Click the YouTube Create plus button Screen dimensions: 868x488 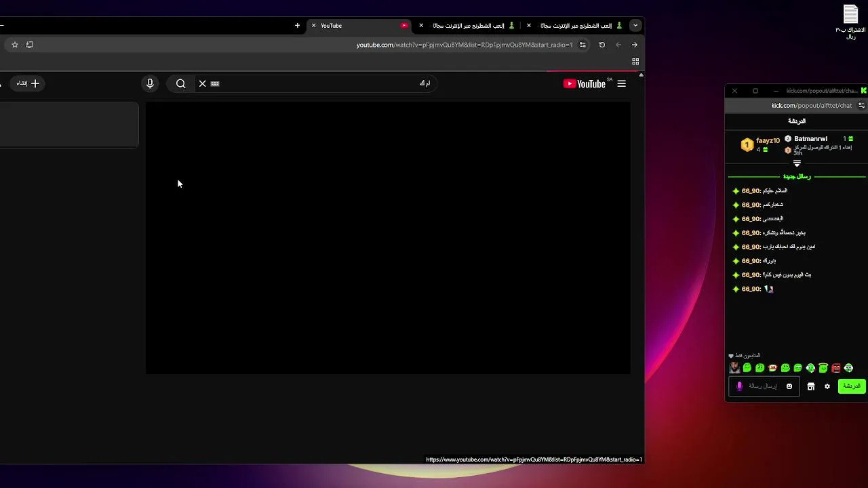pyautogui.click(x=28, y=83)
